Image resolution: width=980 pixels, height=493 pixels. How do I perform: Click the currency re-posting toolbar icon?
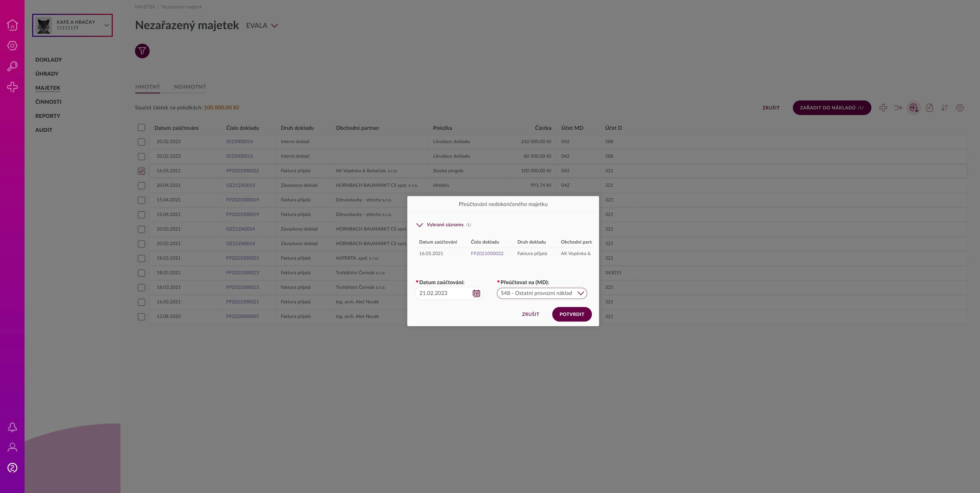point(914,108)
